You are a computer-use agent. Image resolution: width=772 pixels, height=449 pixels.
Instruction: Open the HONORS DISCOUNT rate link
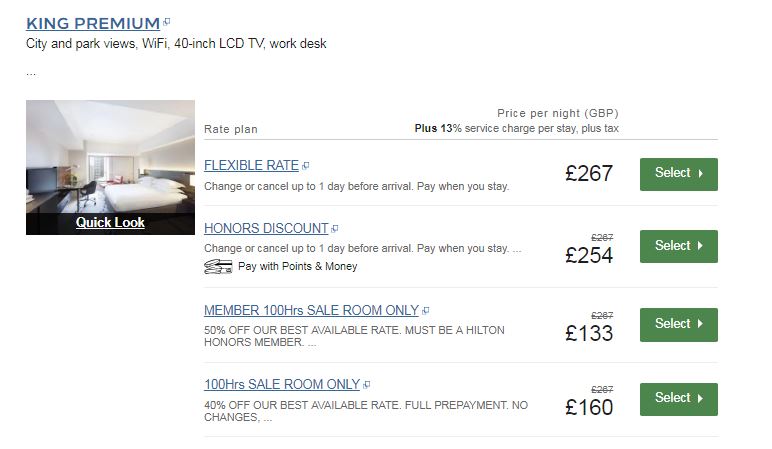click(x=266, y=228)
